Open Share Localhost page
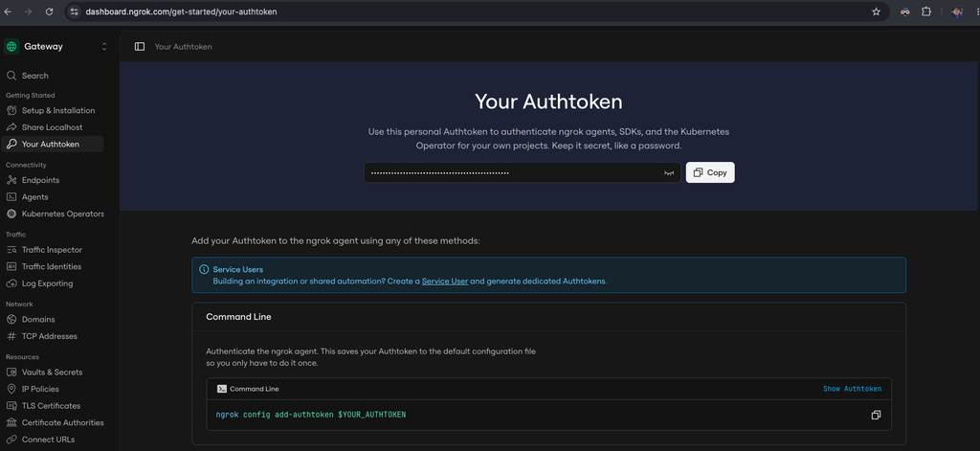Screen dimensions: 980x451 click(52, 127)
